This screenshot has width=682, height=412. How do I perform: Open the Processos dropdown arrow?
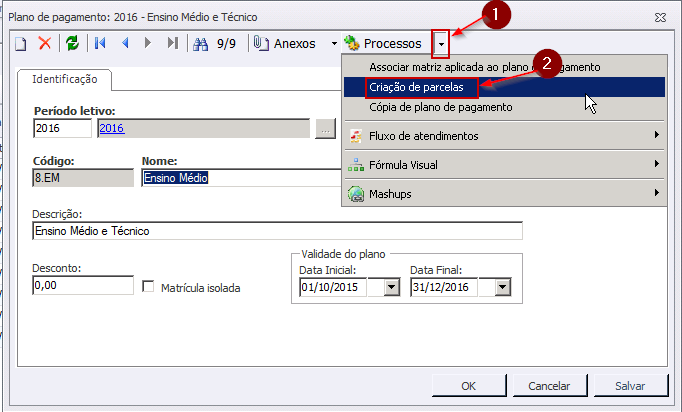pos(440,44)
